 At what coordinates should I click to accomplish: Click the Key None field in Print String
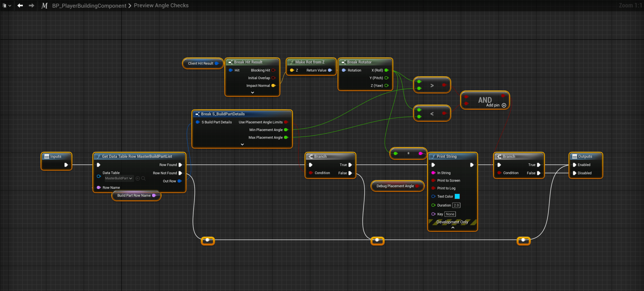[x=450, y=214]
